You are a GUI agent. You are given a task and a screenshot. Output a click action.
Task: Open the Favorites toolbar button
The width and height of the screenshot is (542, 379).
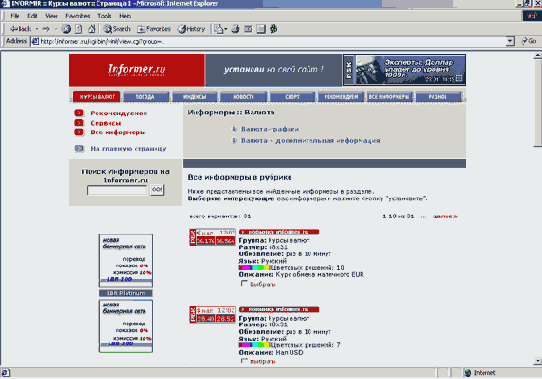point(154,29)
